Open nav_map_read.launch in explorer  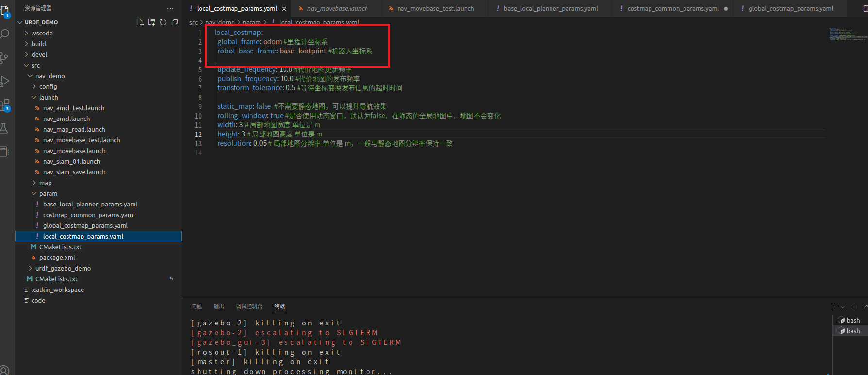point(74,129)
